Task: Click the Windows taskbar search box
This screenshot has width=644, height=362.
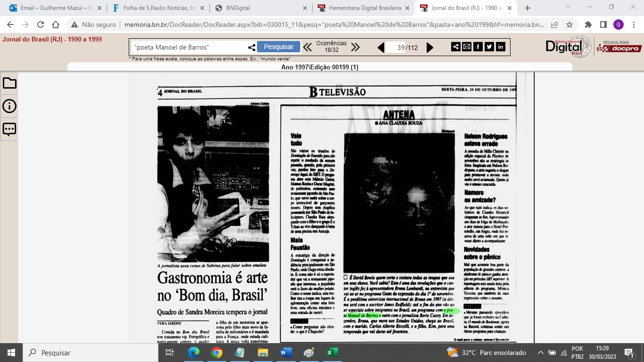Action: (x=91, y=353)
